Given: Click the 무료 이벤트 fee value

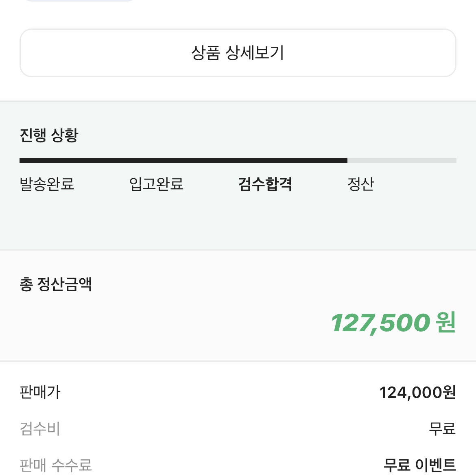Looking at the screenshot, I should pos(420,465).
